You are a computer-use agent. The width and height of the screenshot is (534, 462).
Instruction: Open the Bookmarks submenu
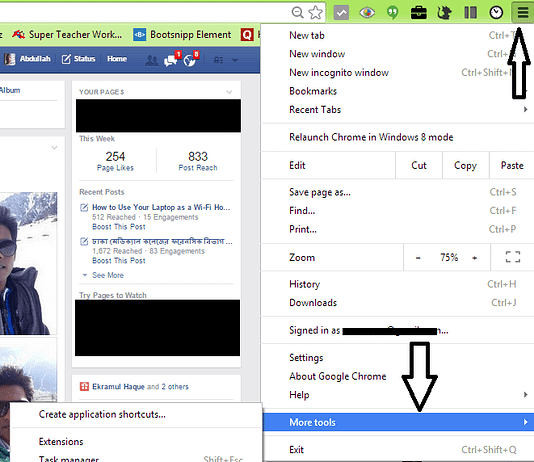[x=398, y=91]
